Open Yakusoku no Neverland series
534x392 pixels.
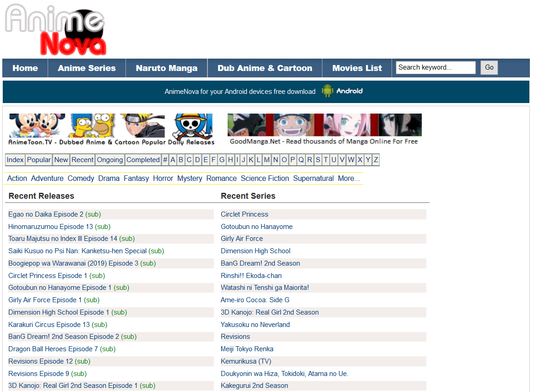(255, 325)
